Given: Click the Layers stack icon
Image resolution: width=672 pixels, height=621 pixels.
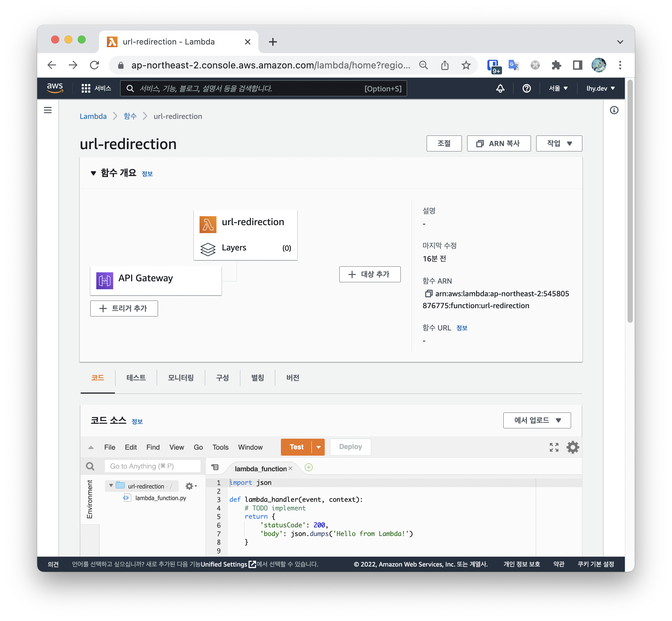Looking at the screenshot, I should [208, 249].
